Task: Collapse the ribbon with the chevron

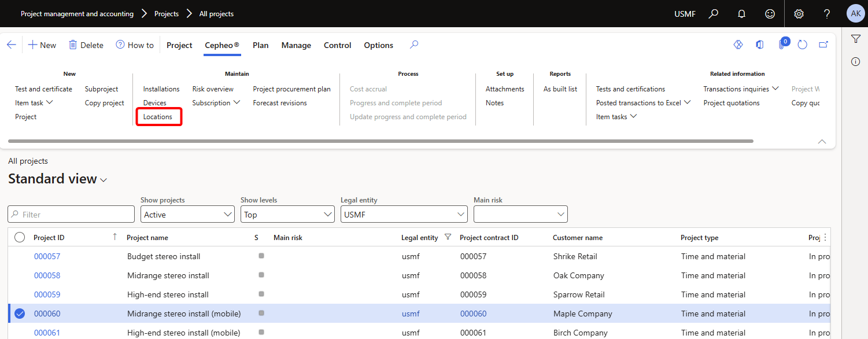Action: [x=822, y=142]
